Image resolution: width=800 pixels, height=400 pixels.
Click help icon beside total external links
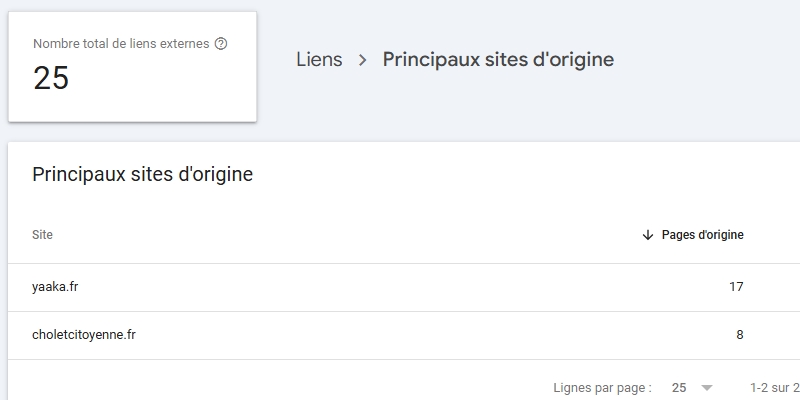(x=221, y=44)
